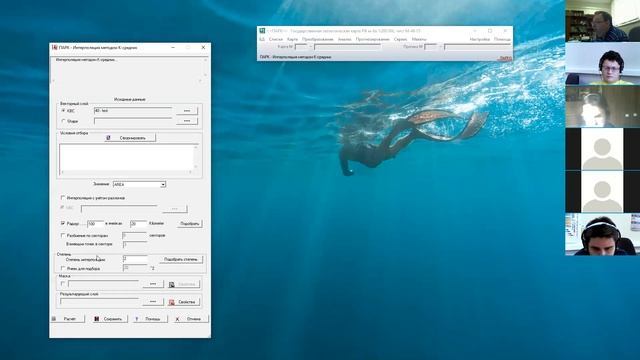Click the radius value field containing 100

coord(95,224)
